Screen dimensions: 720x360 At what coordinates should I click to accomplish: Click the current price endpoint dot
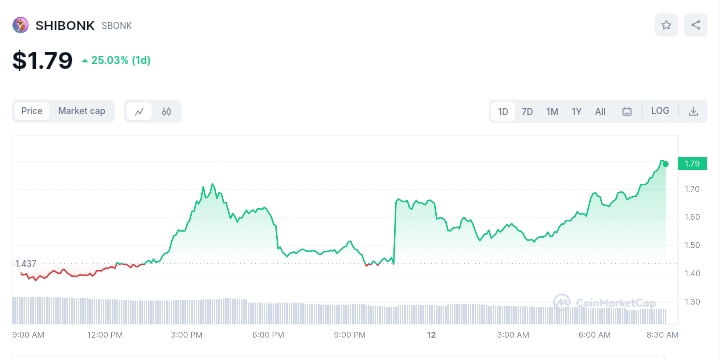click(x=666, y=164)
